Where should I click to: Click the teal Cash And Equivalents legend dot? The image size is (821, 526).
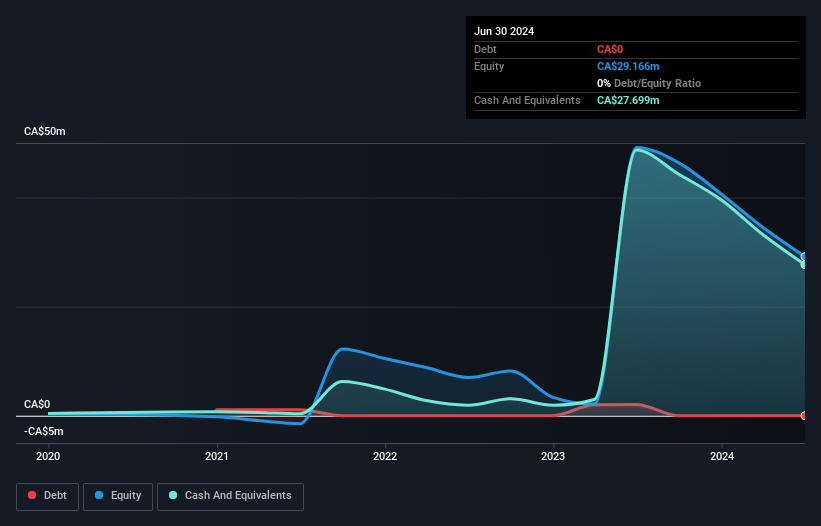(173, 495)
